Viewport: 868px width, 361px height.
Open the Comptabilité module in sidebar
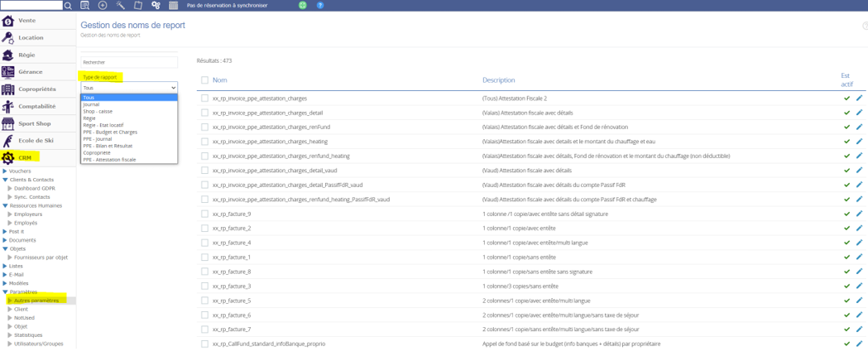[36, 107]
